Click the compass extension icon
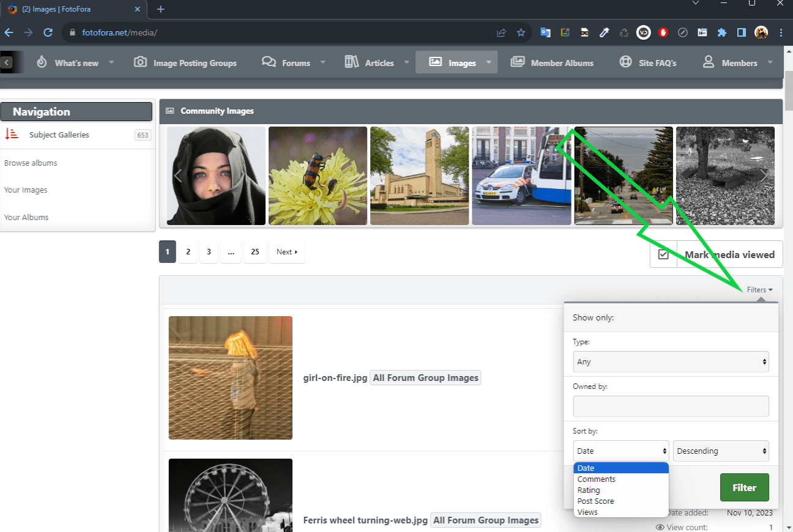This screenshot has width=793, height=532. (683, 32)
